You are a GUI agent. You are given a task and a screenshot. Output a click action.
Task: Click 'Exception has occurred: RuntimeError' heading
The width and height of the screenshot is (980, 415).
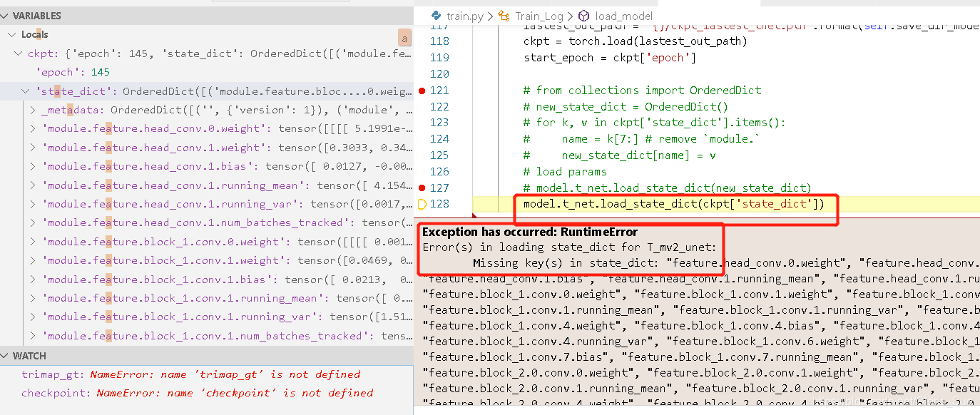[530, 232]
